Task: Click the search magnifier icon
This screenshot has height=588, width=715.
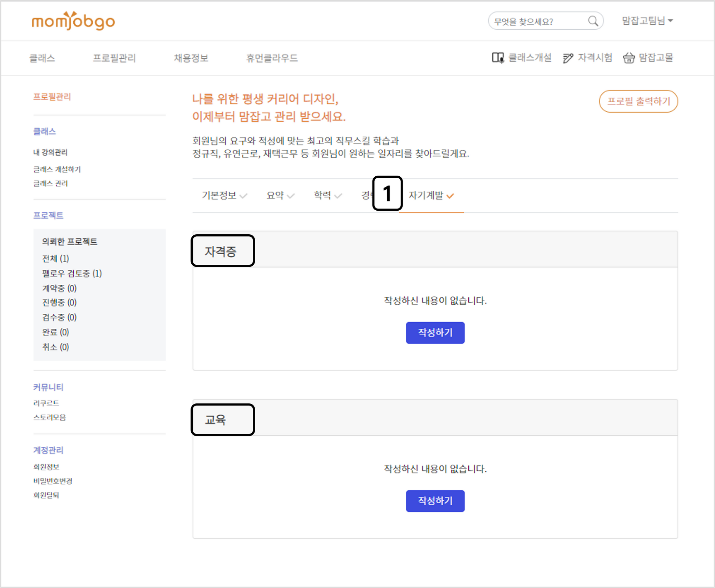Action: (x=593, y=21)
